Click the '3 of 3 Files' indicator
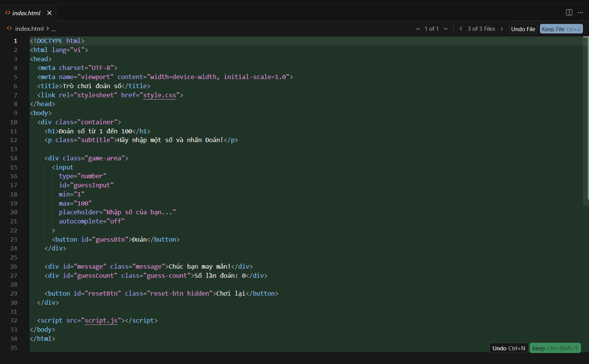Screen dimensions: 589x364 tap(481, 29)
